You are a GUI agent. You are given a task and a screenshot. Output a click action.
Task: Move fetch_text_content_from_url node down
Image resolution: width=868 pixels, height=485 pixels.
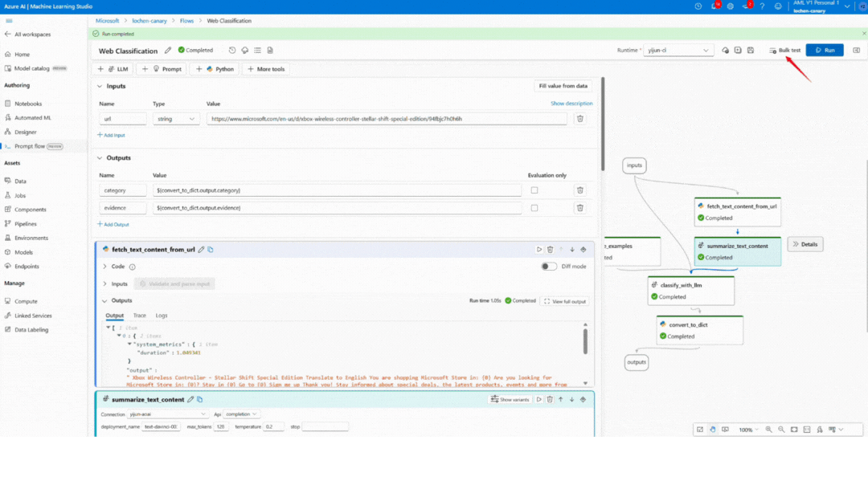572,250
